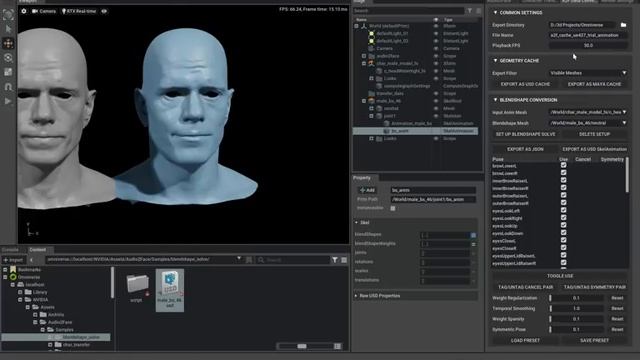Expand Raw USD Properties section
The width and height of the screenshot is (640, 360).
point(356,296)
